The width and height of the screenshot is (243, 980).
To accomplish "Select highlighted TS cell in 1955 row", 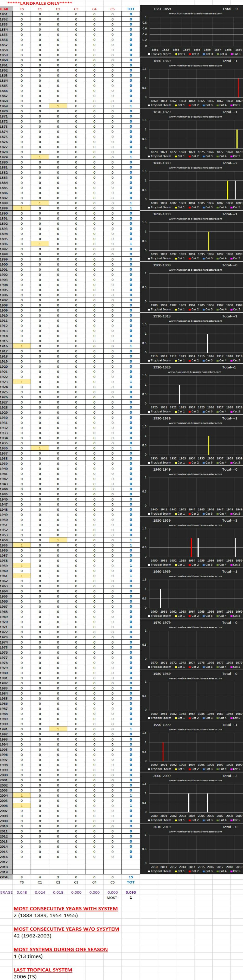I will click(x=22, y=545).
